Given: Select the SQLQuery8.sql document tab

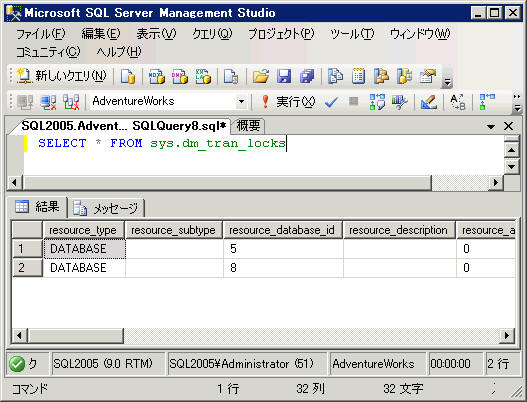Looking at the screenshot, I should click(123, 126).
